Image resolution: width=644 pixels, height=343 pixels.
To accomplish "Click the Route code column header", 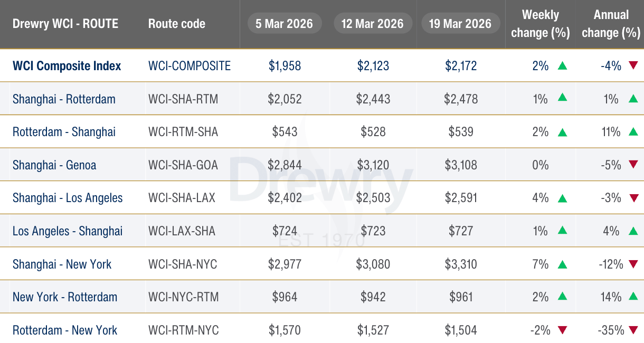I will tap(177, 24).
